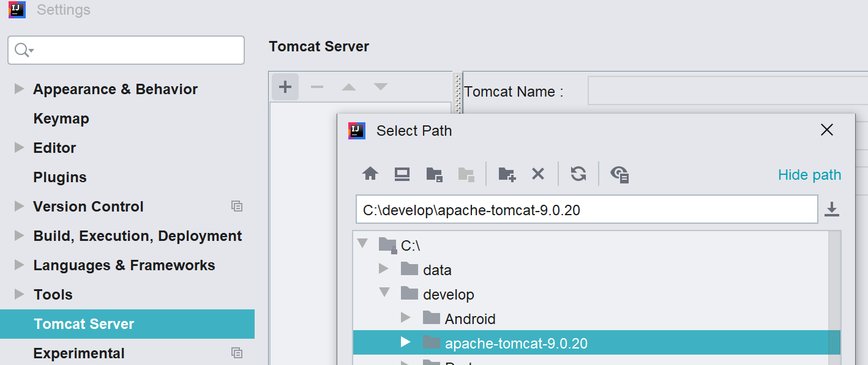Select Tomcat Server settings page

point(127,324)
